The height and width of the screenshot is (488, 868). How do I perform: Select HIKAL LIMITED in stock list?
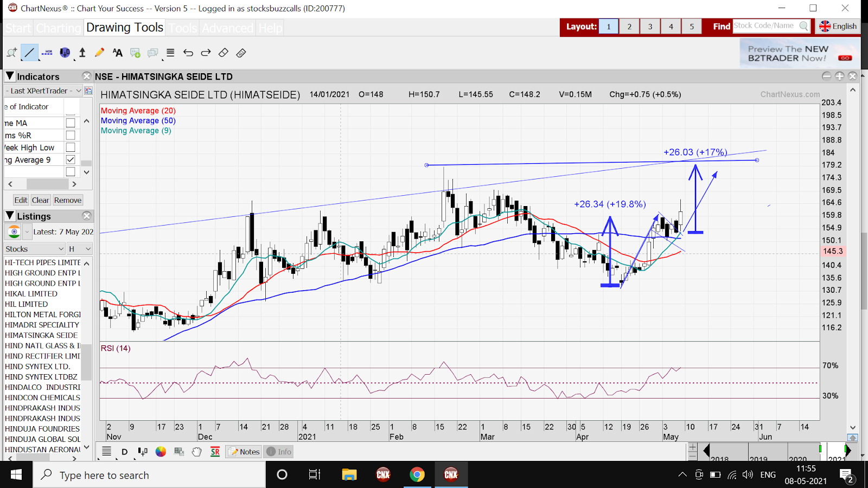pyautogui.click(x=31, y=293)
